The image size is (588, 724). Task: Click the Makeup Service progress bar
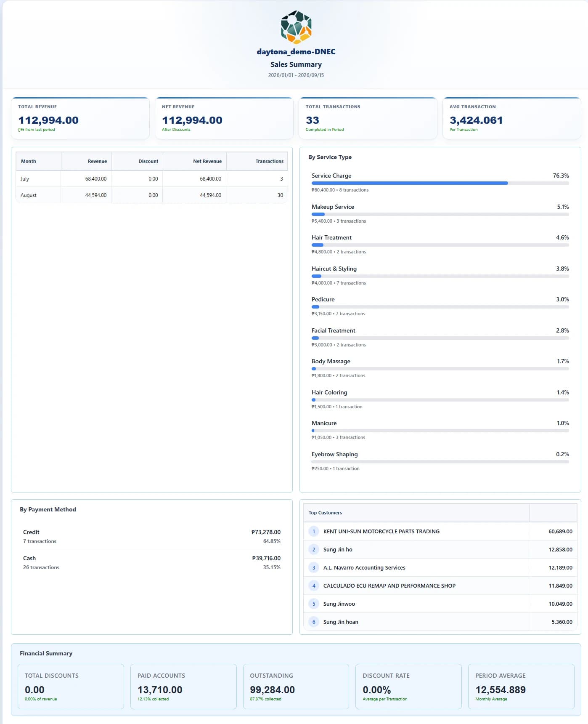pos(440,214)
